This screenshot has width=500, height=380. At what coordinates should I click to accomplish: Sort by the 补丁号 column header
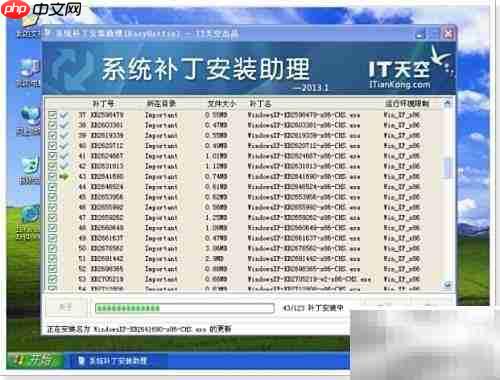point(103,104)
